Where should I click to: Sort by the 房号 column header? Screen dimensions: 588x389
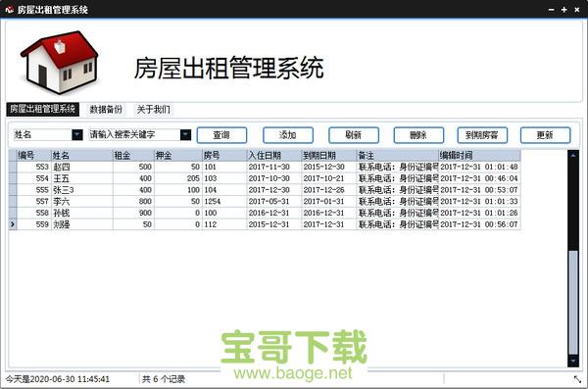(224, 155)
